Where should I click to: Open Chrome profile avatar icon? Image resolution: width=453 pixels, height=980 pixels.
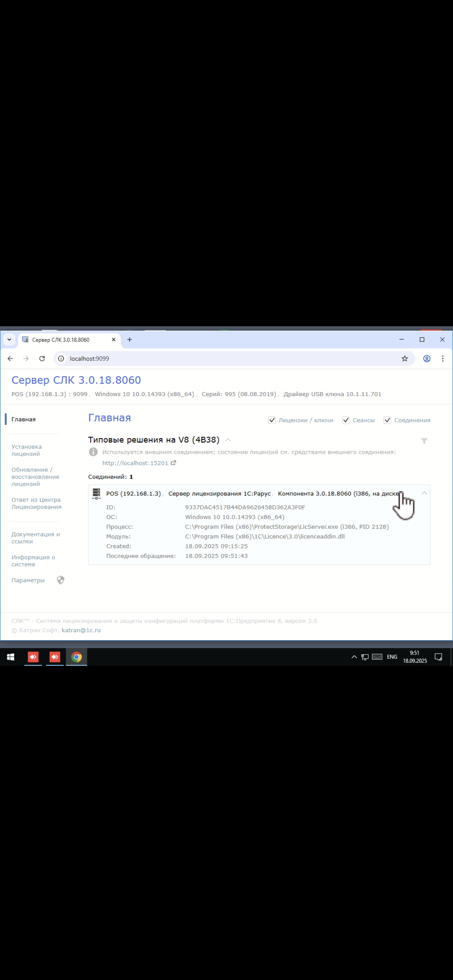point(427,358)
